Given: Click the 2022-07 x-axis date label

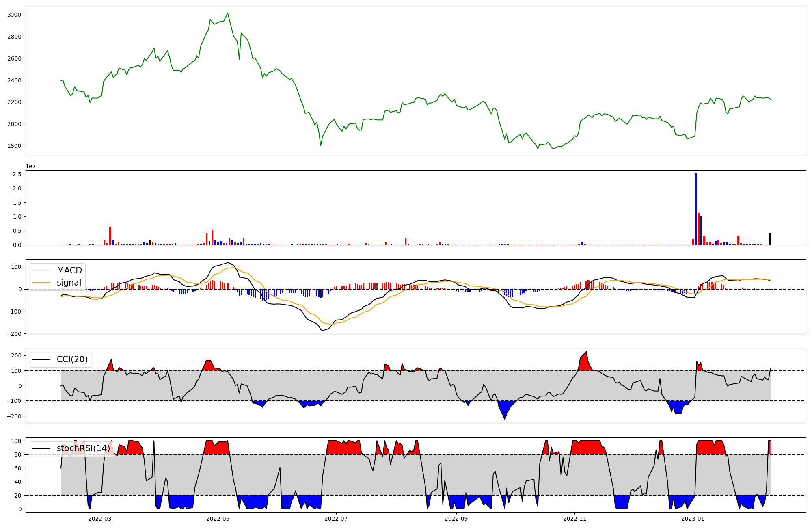Looking at the screenshot, I should click(x=336, y=519).
